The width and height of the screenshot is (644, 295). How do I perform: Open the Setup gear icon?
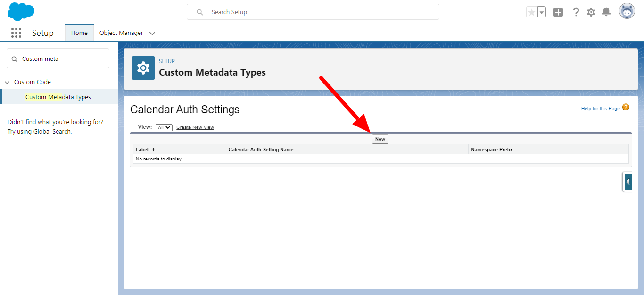591,12
